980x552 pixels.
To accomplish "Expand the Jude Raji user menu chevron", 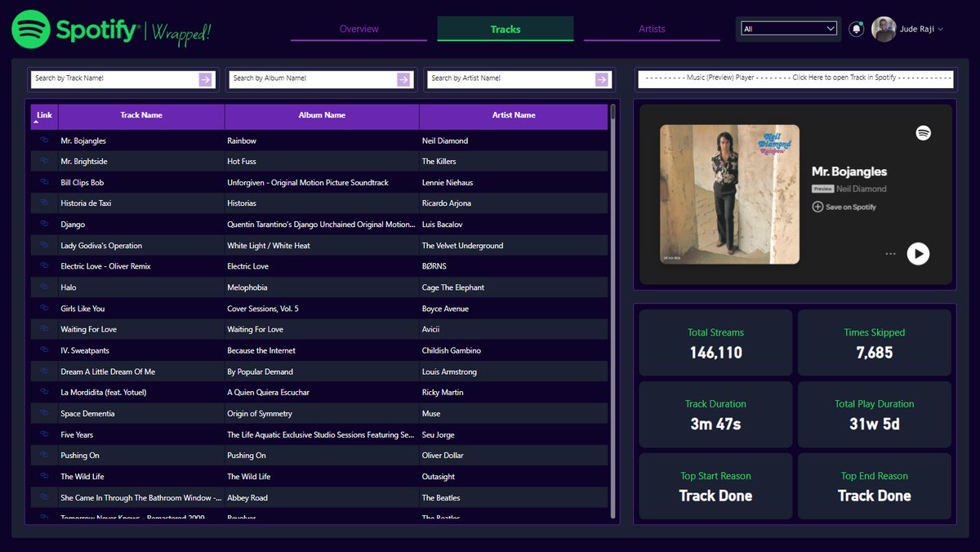I will tap(941, 29).
